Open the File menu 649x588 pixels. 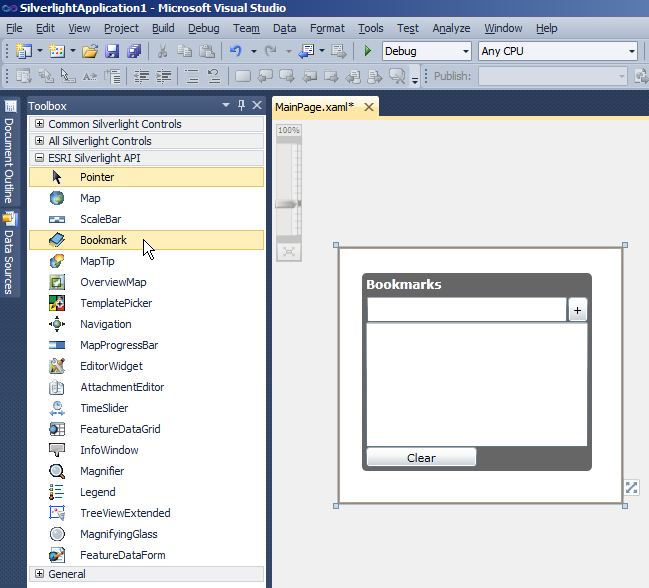(14, 28)
